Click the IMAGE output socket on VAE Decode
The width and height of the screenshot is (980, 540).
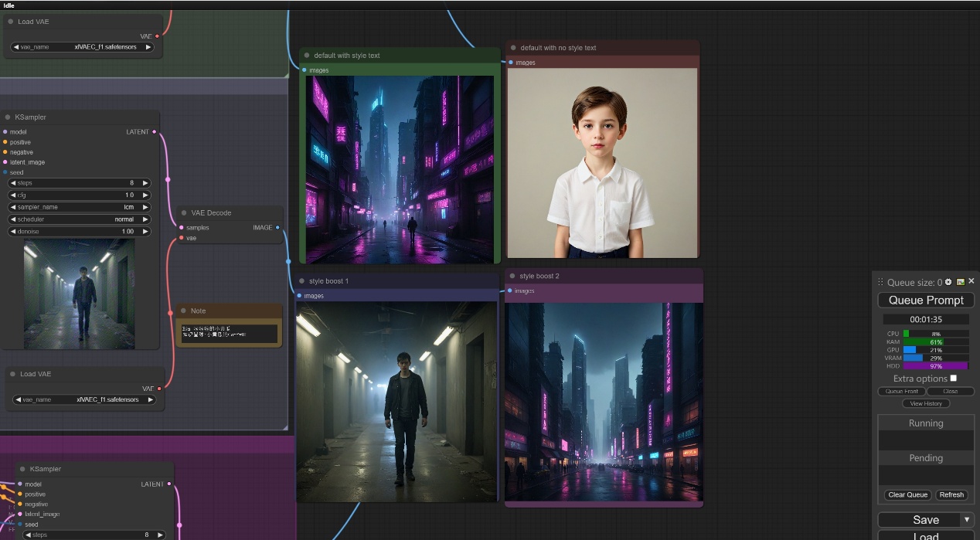click(277, 228)
